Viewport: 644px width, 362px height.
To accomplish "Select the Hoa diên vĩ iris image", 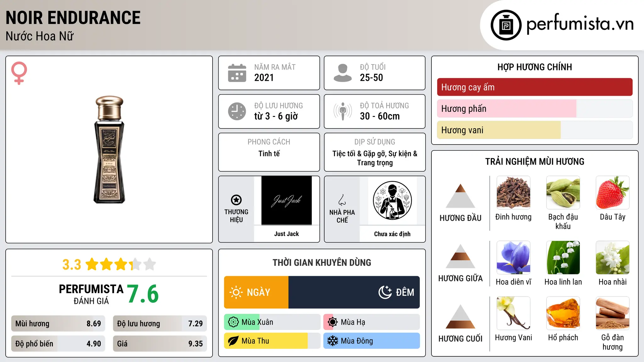I will click(513, 258).
